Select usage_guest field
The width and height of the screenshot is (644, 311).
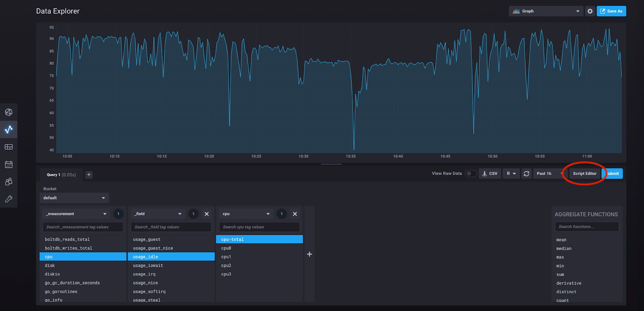point(171,239)
